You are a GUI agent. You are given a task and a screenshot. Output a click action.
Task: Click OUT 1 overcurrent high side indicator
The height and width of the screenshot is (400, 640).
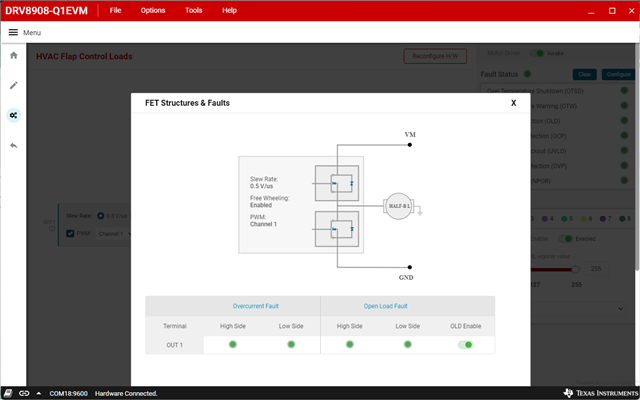pyautogui.click(x=233, y=344)
